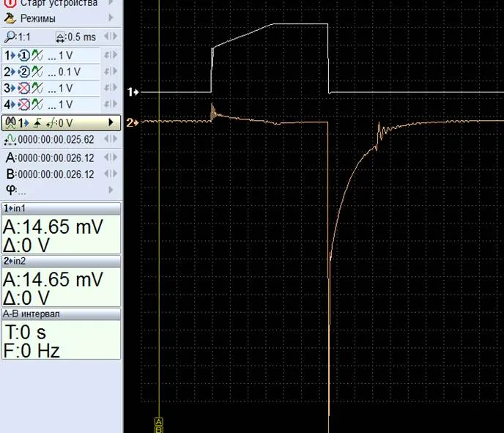The height and width of the screenshot is (433, 504).
Task: Click the A-B интервал panel header
Action: 62,314
